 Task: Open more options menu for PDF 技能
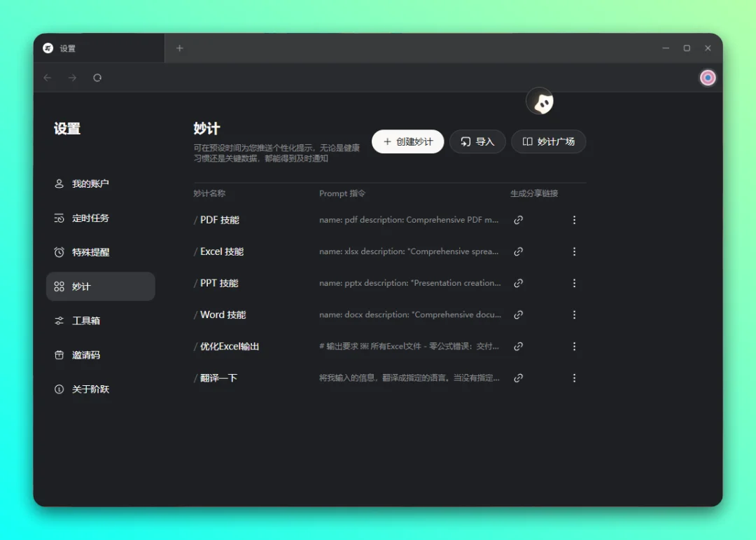coord(574,220)
